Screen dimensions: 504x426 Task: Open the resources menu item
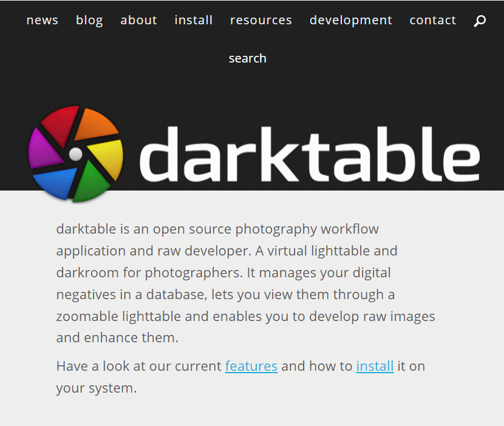point(261,20)
